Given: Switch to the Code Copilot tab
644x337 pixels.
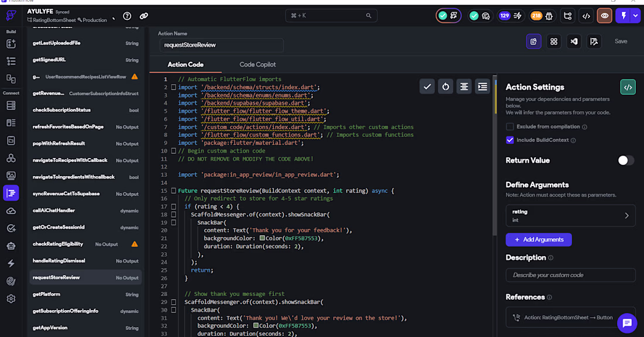Looking at the screenshot, I should (258, 64).
